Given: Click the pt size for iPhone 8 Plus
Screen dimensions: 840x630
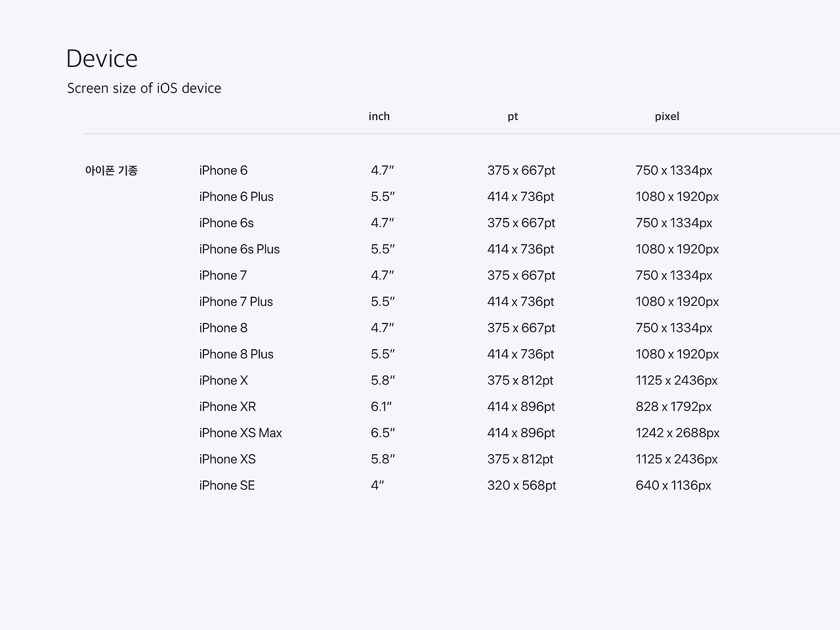Looking at the screenshot, I should [520, 354].
